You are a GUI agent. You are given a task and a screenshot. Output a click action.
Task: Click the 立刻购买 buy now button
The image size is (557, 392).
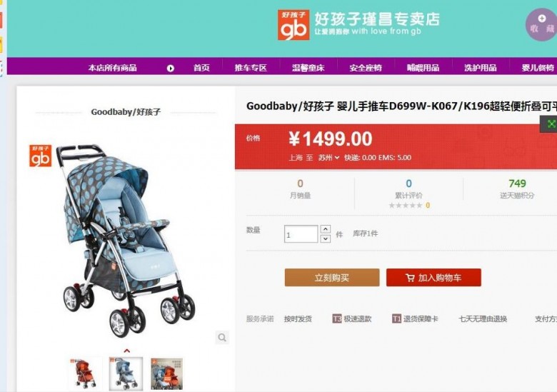[332, 277]
